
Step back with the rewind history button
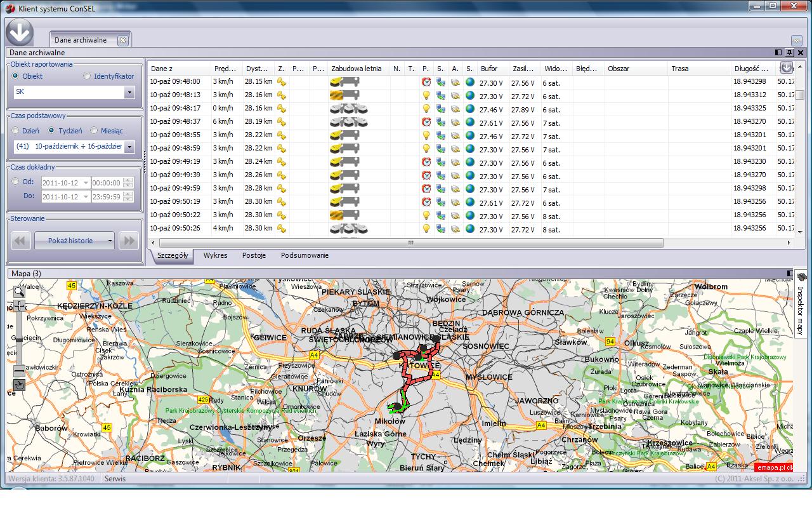click(21, 241)
